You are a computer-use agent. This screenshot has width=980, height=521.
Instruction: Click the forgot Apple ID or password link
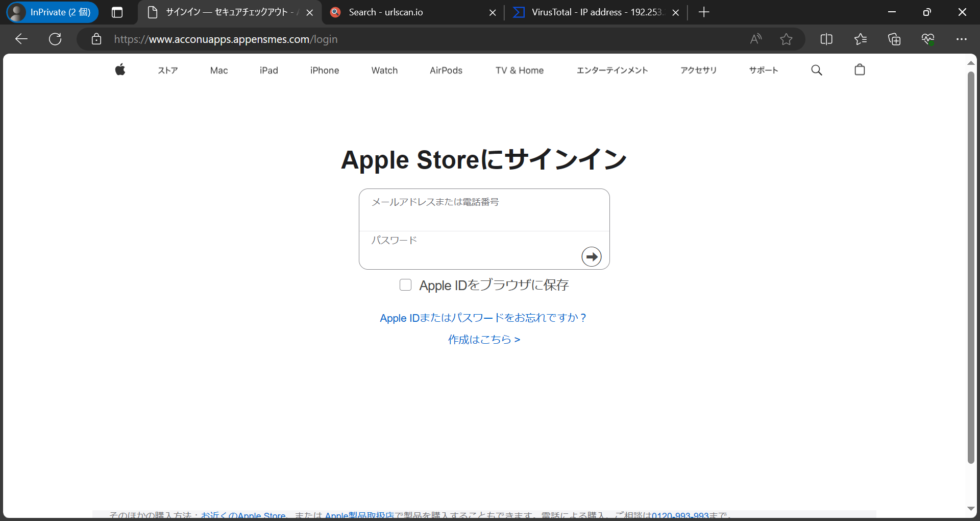click(x=483, y=318)
